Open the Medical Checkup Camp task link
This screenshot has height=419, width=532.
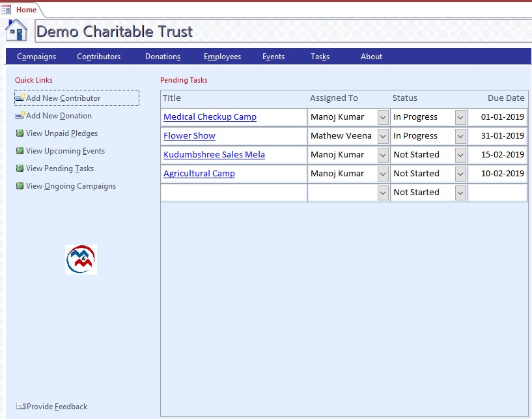click(210, 117)
